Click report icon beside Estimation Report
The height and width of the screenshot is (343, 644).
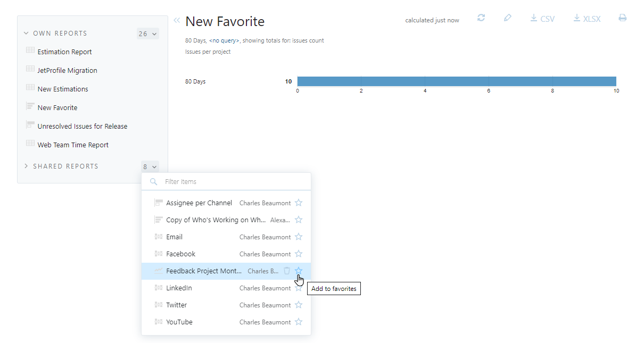pos(30,51)
